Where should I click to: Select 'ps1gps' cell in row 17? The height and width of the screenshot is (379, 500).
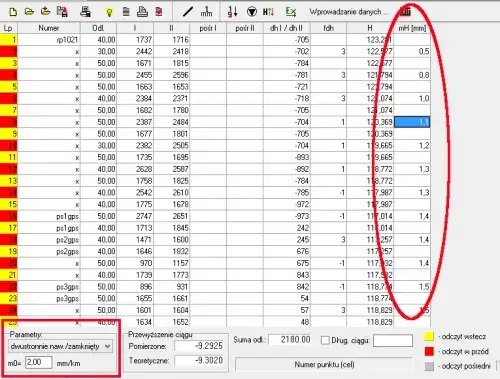click(x=49, y=228)
